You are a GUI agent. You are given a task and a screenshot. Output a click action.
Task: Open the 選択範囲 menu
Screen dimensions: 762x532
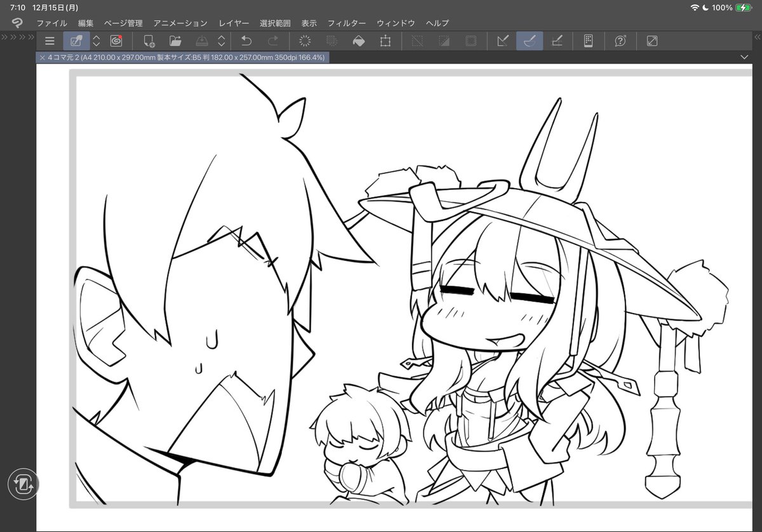pyautogui.click(x=275, y=23)
